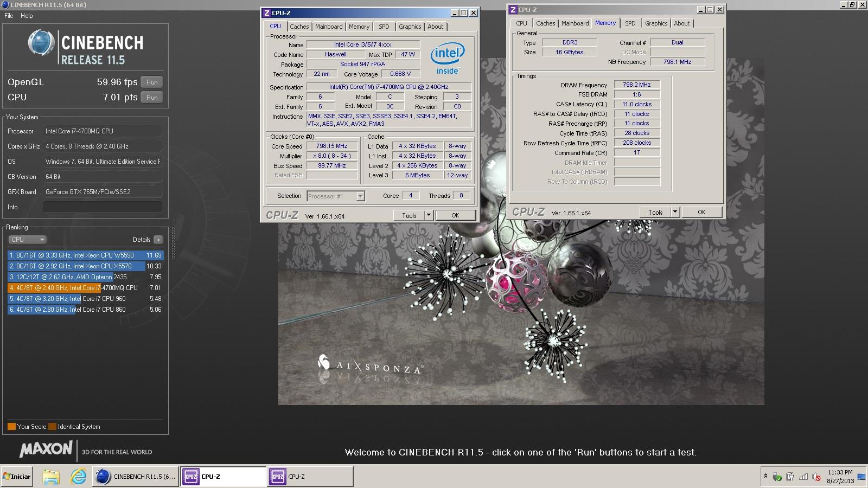
Task: Click the brown Identical System legend swatch
Action: [52, 427]
